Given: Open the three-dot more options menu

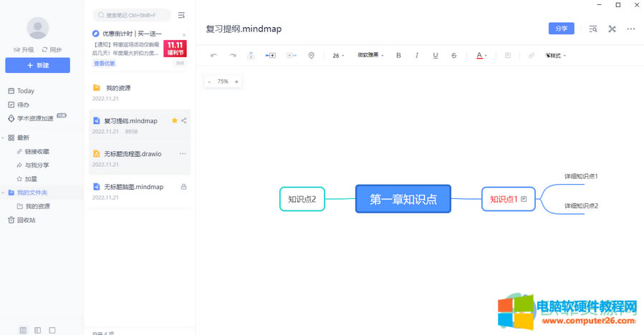Looking at the screenshot, I should coord(631,29).
